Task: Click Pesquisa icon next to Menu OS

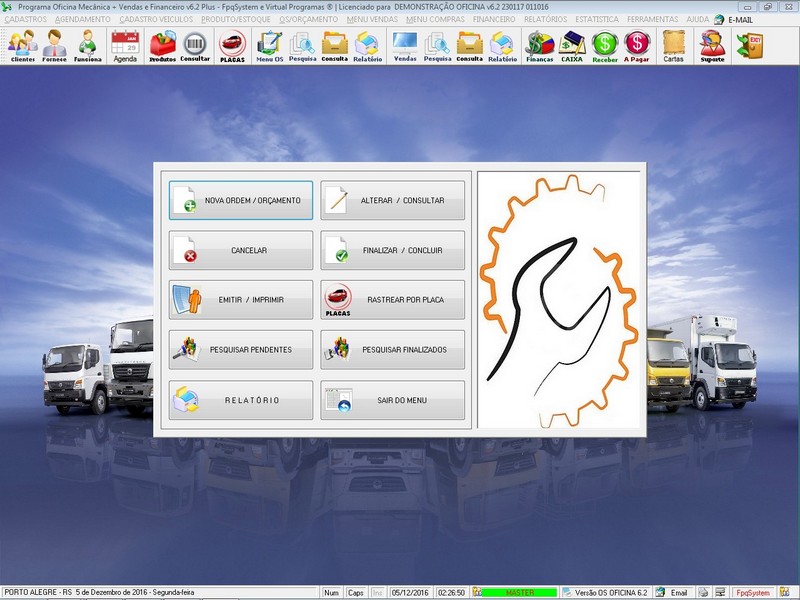Action: coord(303,46)
